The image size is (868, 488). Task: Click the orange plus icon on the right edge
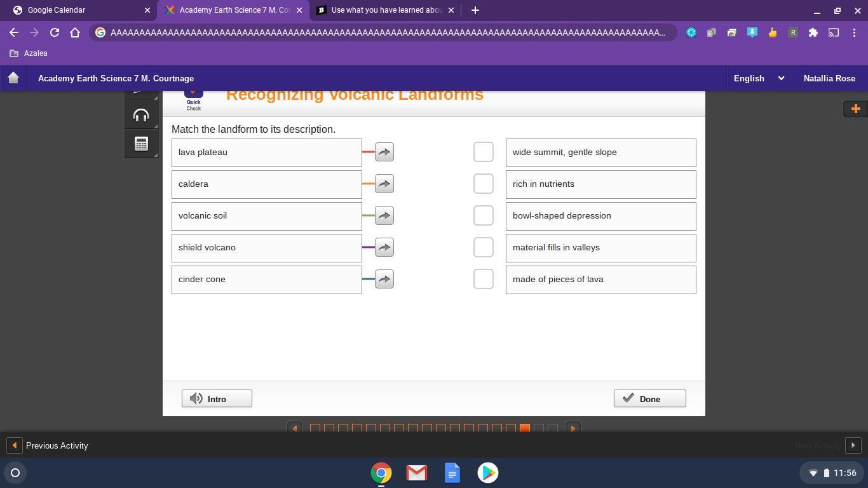[855, 109]
